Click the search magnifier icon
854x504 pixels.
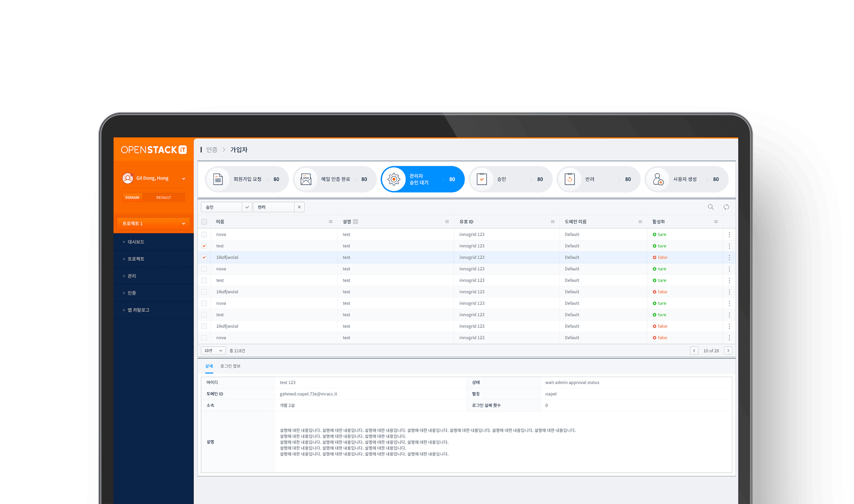711,207
